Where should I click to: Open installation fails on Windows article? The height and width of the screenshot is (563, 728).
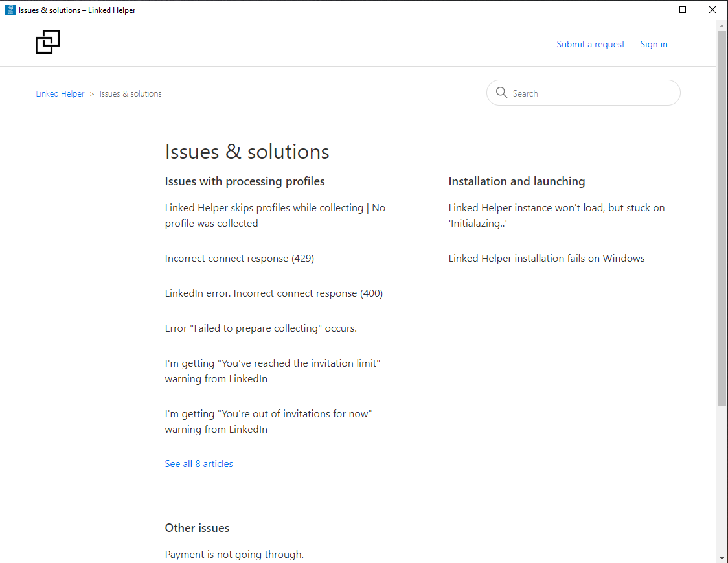547,259
